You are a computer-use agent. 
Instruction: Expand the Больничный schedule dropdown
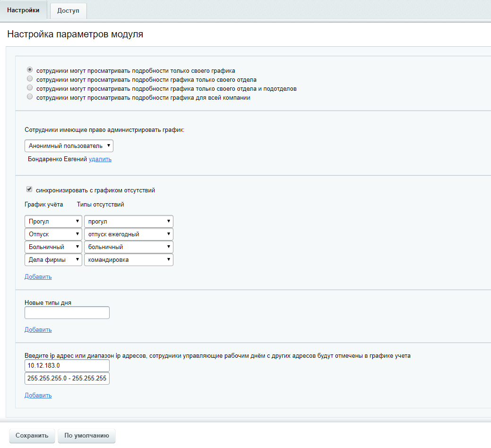(x=53, y=247)
